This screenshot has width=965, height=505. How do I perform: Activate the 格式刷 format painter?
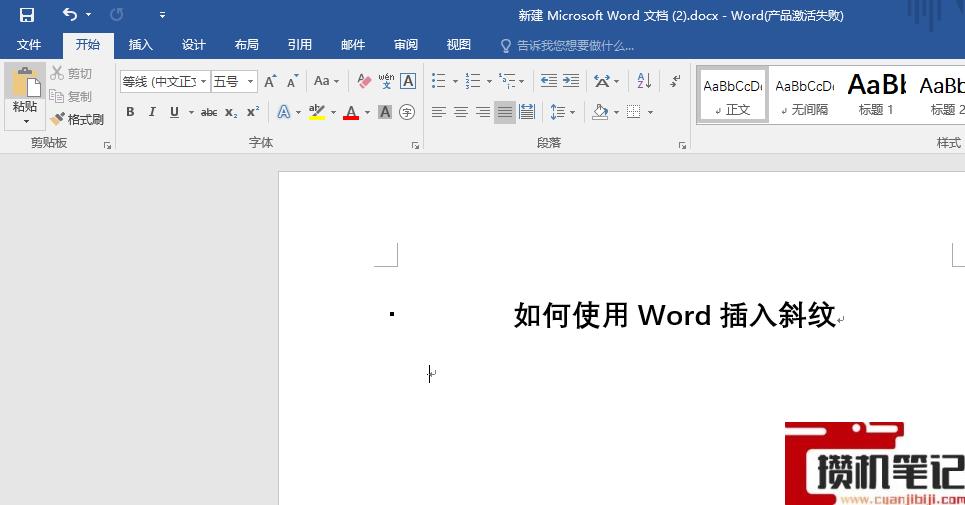click(x=77, y=119)
